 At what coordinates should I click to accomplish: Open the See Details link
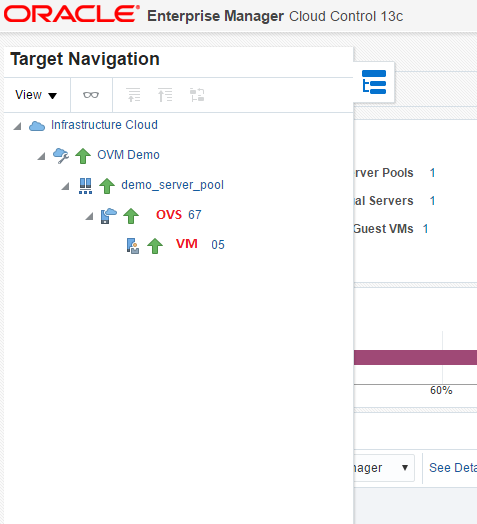(x=453, y=468)
